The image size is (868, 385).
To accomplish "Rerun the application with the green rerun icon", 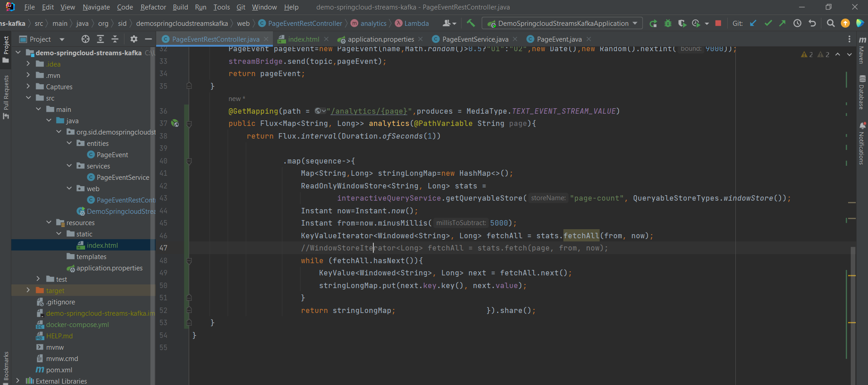I will [653, 24].
